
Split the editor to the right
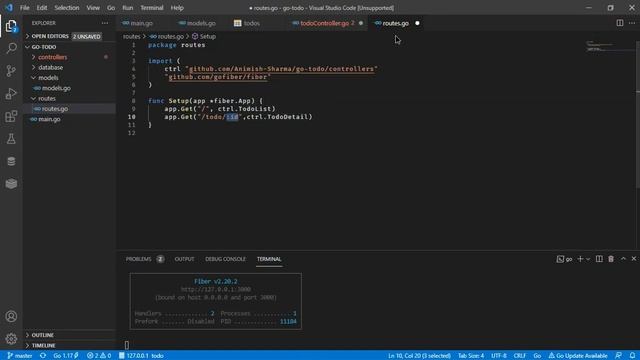point(620,23)
